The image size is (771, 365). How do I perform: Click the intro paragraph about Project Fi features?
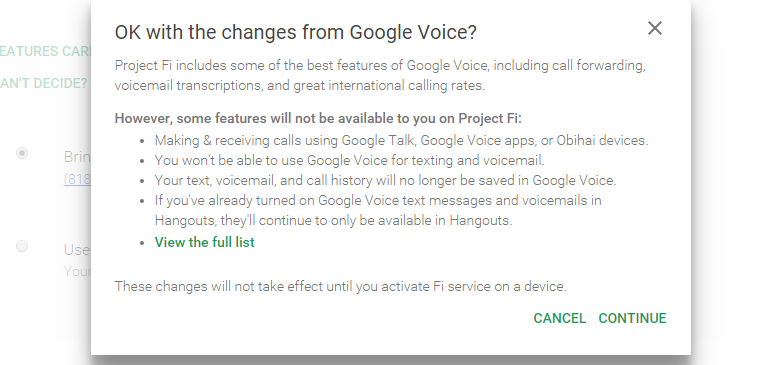click(380, 75)
